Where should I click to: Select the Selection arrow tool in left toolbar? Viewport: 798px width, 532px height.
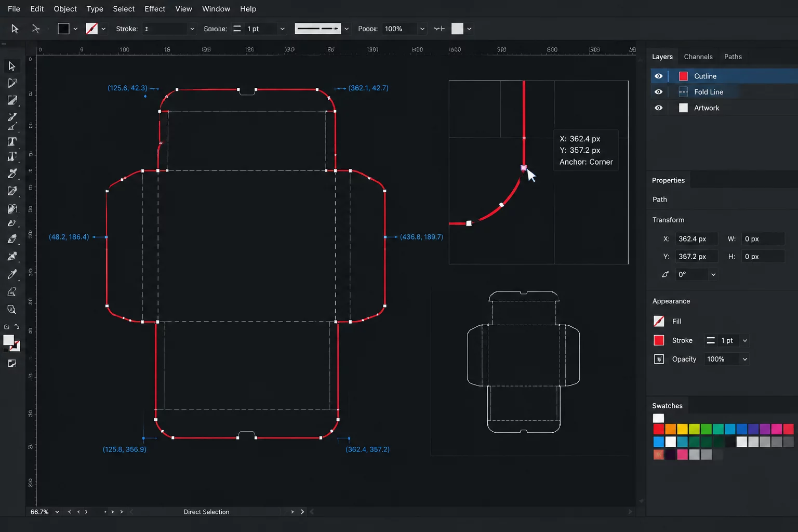[x=12, y=66]
